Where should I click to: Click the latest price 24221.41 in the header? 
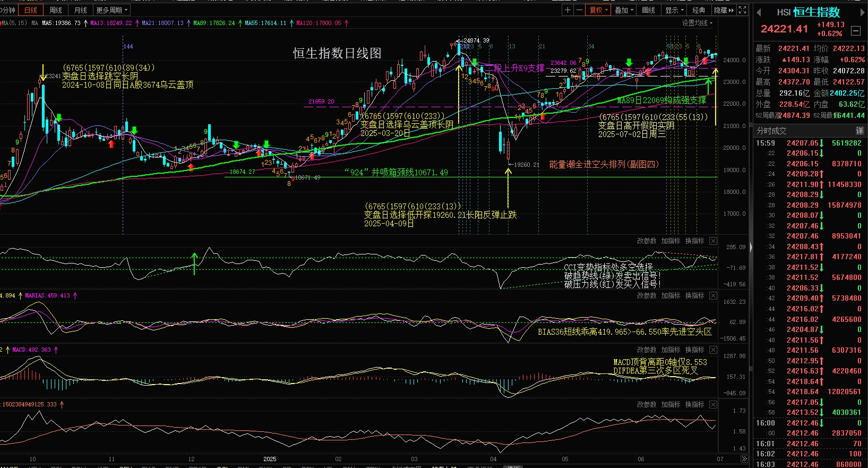tap(784, 29)
